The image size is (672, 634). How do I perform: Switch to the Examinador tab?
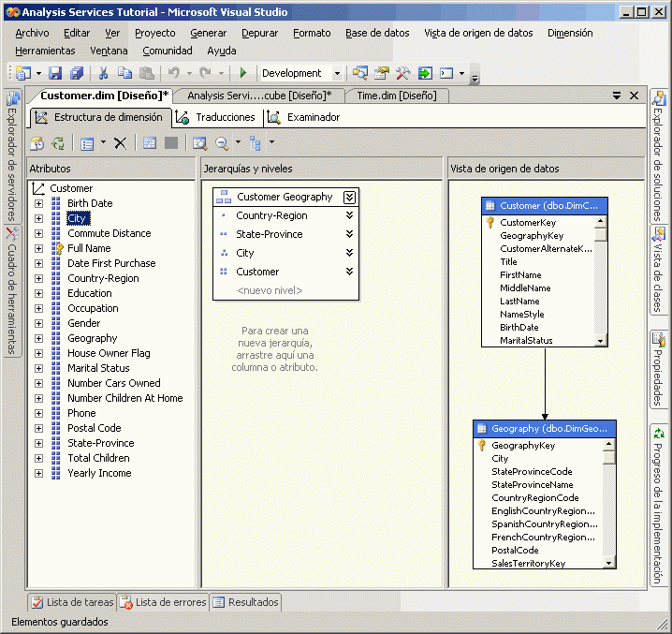(x=305, y=117)
